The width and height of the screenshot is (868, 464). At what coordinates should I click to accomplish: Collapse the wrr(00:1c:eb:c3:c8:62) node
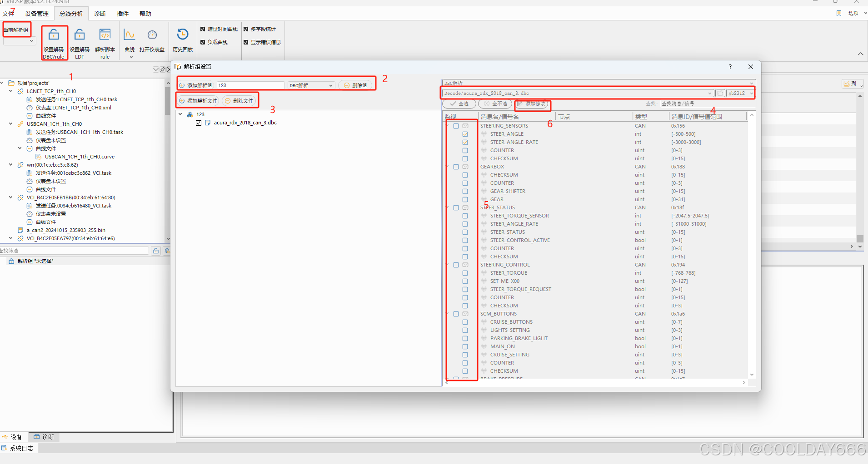(11, 165)
